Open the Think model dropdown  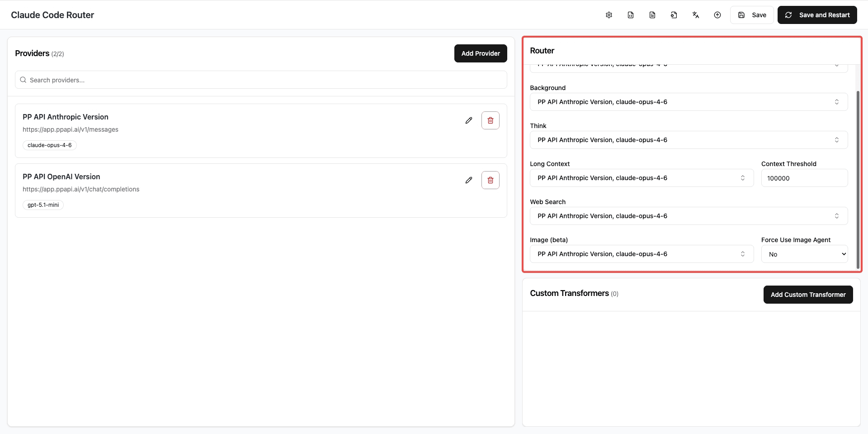(x=689, y=139)
